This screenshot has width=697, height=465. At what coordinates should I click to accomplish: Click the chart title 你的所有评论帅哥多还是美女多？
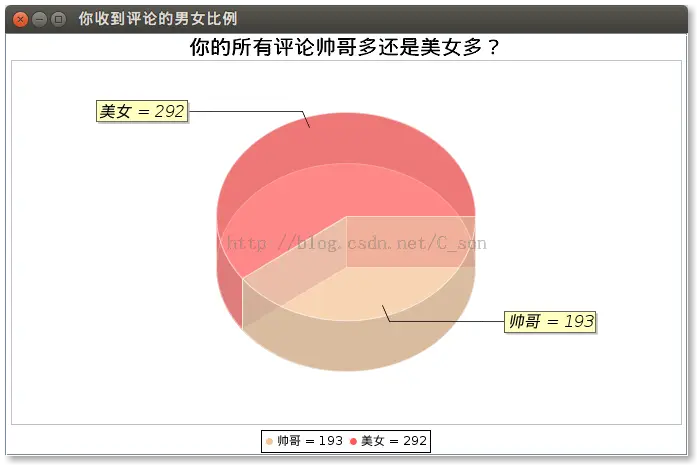[345, 47]
